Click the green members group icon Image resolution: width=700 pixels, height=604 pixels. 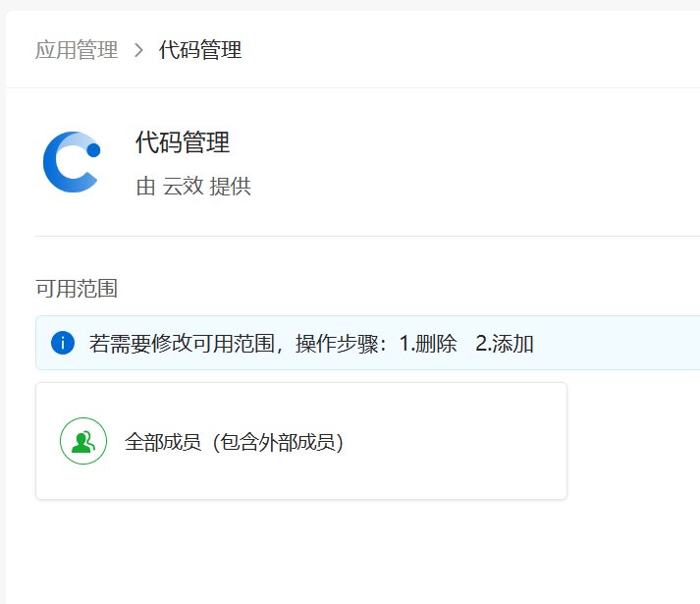click(83, 441)
